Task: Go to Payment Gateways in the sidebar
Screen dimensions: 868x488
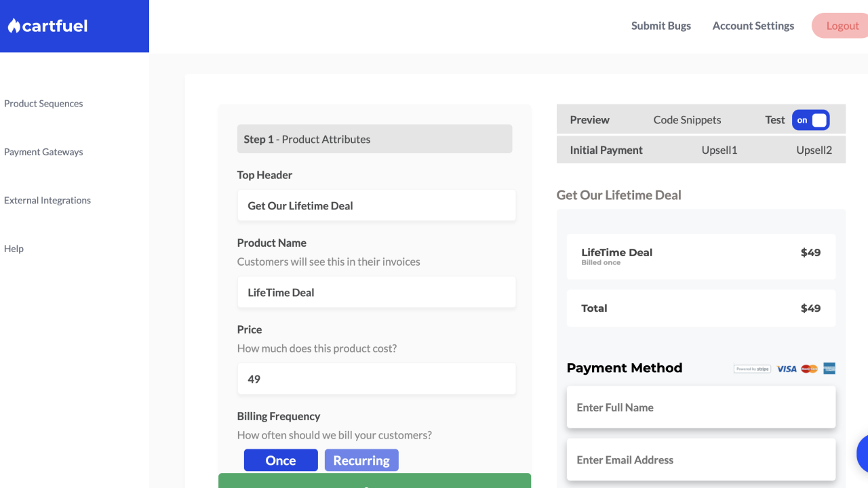Action: point(43,152)
